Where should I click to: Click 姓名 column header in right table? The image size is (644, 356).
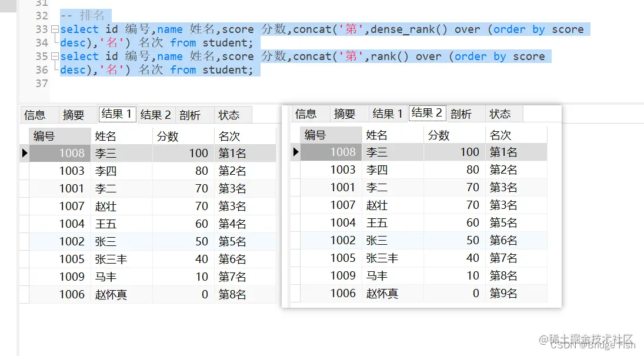pyautogui.click(x=393, y=135)
